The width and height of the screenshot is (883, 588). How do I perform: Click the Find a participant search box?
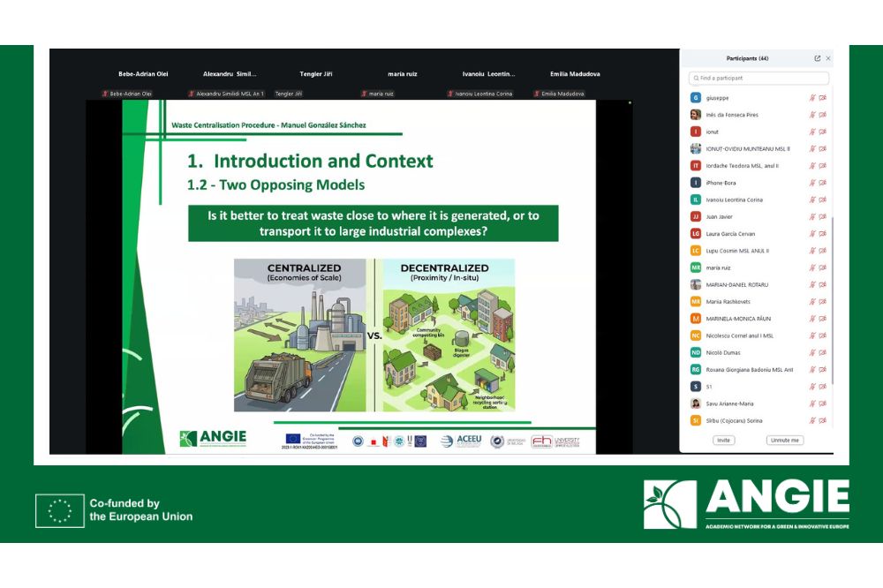tap(758, 78)
